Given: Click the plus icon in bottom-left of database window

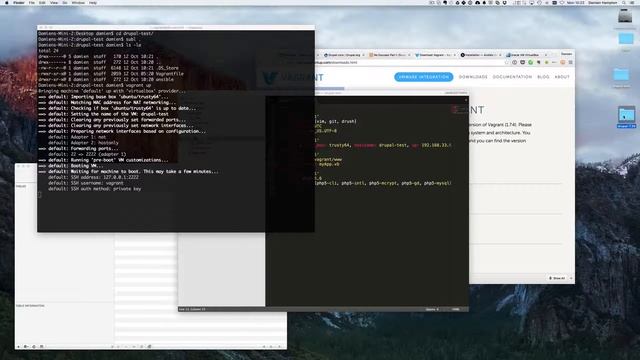Looking at the screenshot, I should tap(18, 346).
